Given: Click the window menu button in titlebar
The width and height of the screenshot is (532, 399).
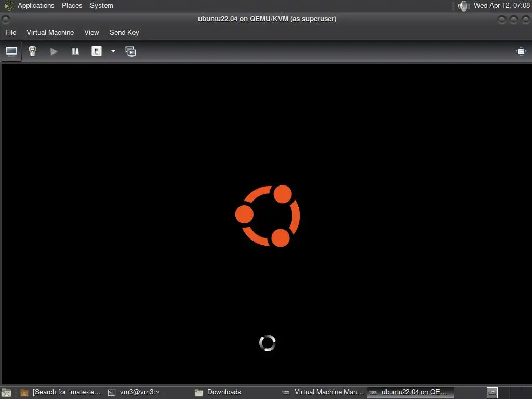Looking at the screenshot, I should click(5, 20).
